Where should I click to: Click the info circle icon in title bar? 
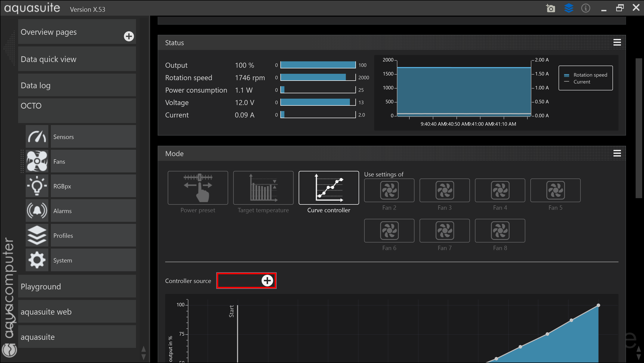pyautogui.click(x=586, y=8)
